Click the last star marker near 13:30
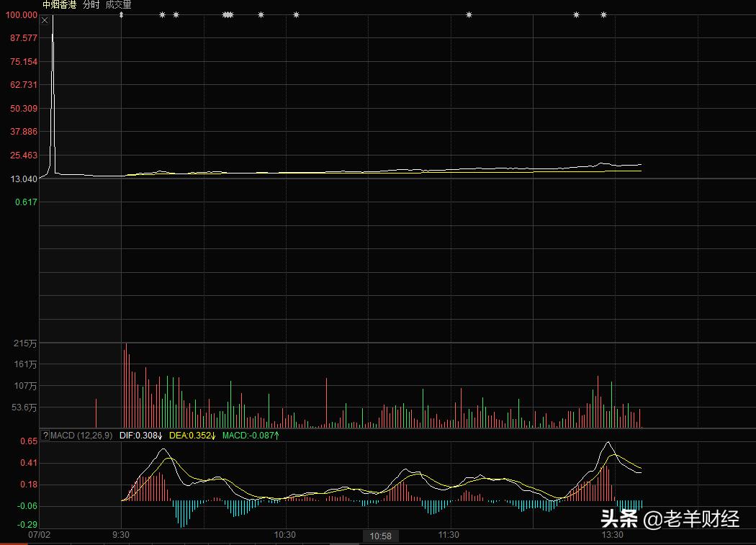Screen dimensions: 756x545 [603, 15]
